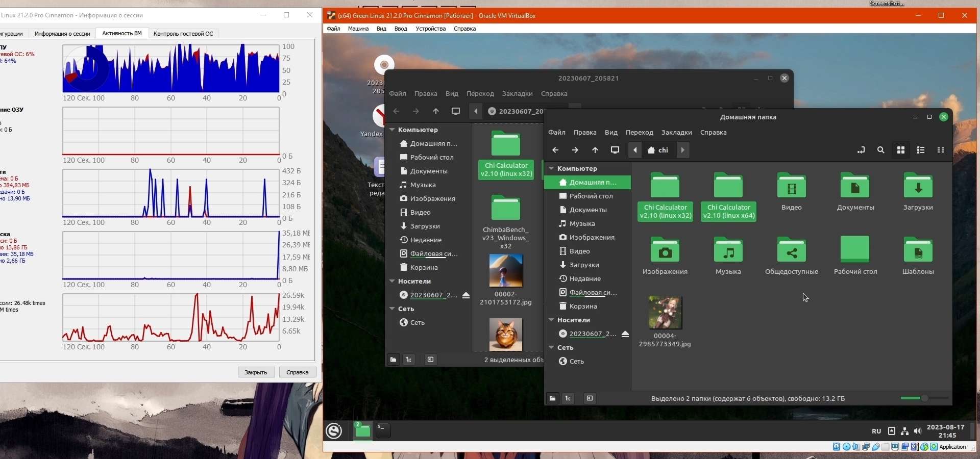Open the Устройства menu in VirtualBox
The height and width of the screenshot is (459, 980).
click(431, 29)
